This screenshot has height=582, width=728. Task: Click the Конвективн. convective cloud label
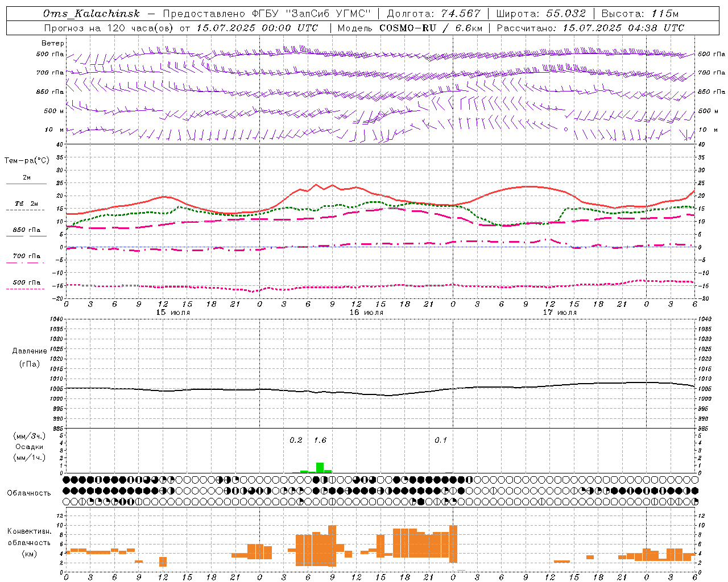[x=29, y=531]
